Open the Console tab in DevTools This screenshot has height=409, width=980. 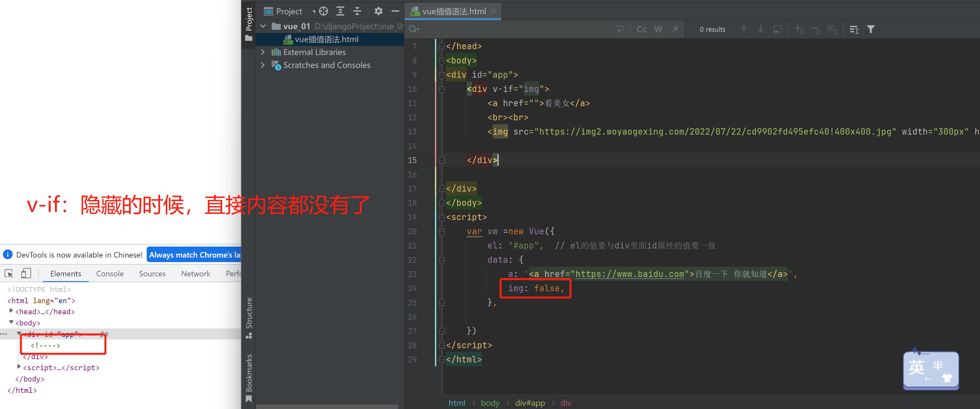point(110,274)
